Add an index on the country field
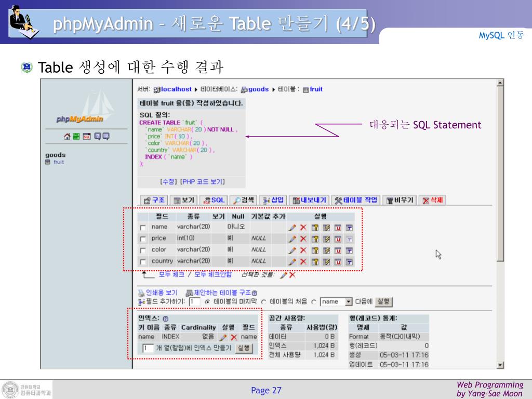532x399 pixels. [x=326, y=262]
